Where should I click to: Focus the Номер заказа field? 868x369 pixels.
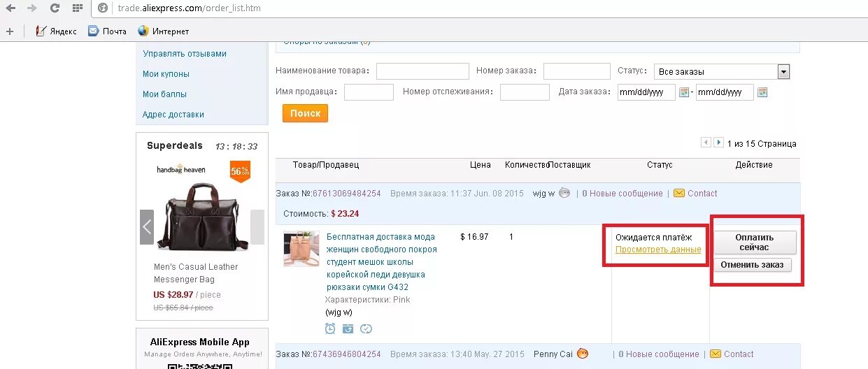tap(577, 71)
